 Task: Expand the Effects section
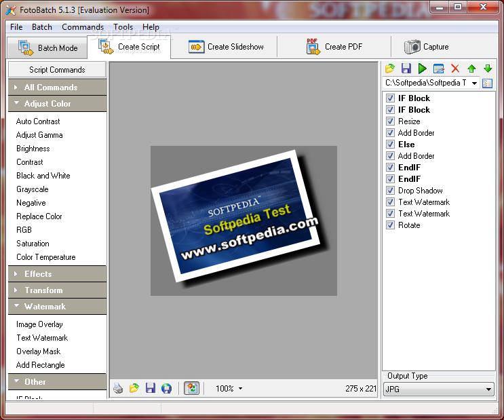click(57, 274)
